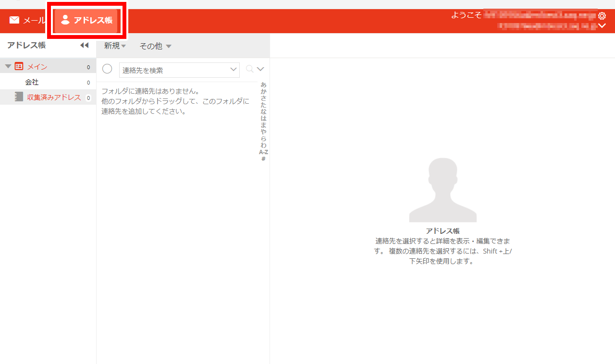Jump to さ in index
This screenshot has height=364, width=615.
point(263,98)
